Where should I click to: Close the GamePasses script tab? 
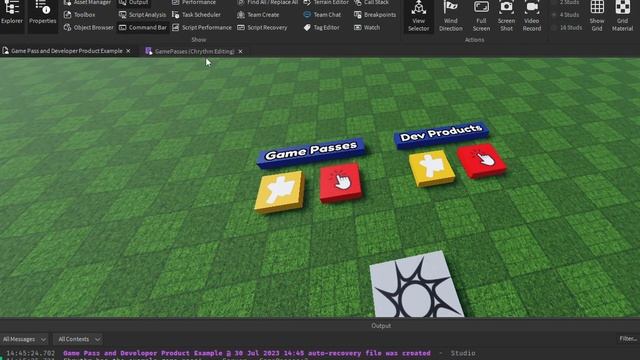[240, 51]
